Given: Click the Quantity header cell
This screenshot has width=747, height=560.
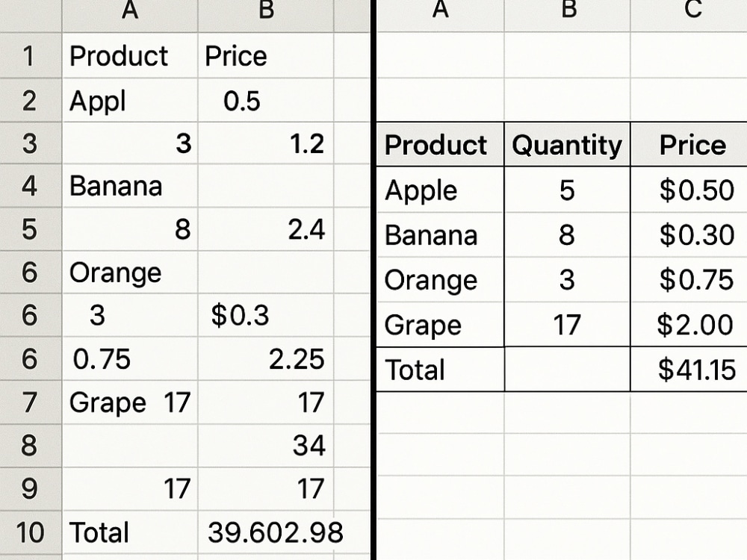Looking at the screenshot, I should [x=567, y=144].
